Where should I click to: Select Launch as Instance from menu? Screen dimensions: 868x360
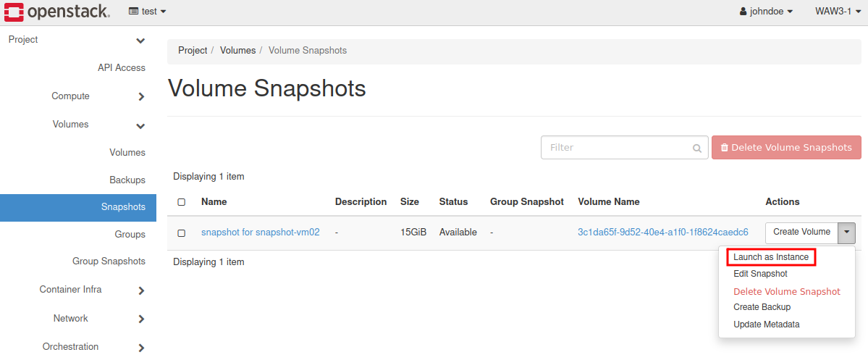click(x=771, y=257)
